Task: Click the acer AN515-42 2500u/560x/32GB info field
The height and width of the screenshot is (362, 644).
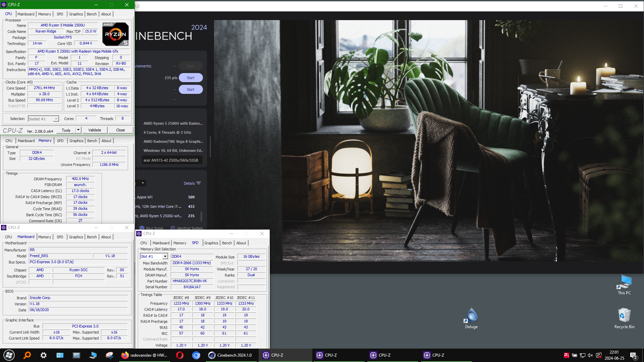Action: click(172, 160)
